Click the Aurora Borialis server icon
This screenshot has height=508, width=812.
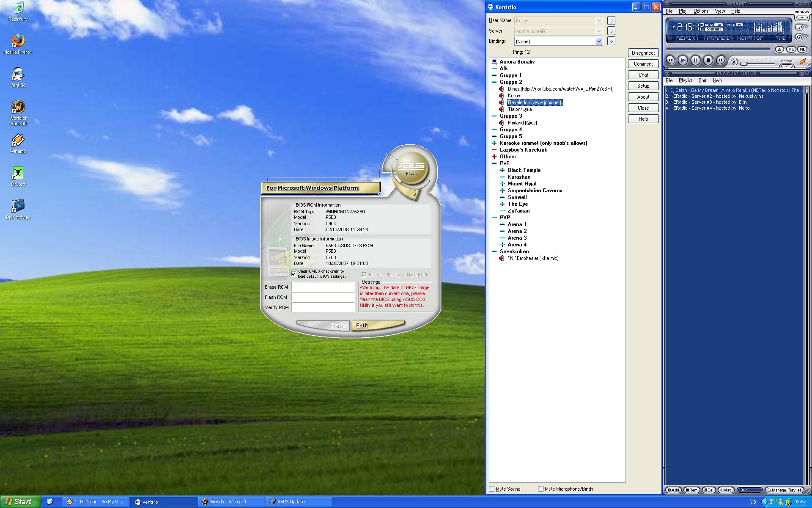click(494, 62)
